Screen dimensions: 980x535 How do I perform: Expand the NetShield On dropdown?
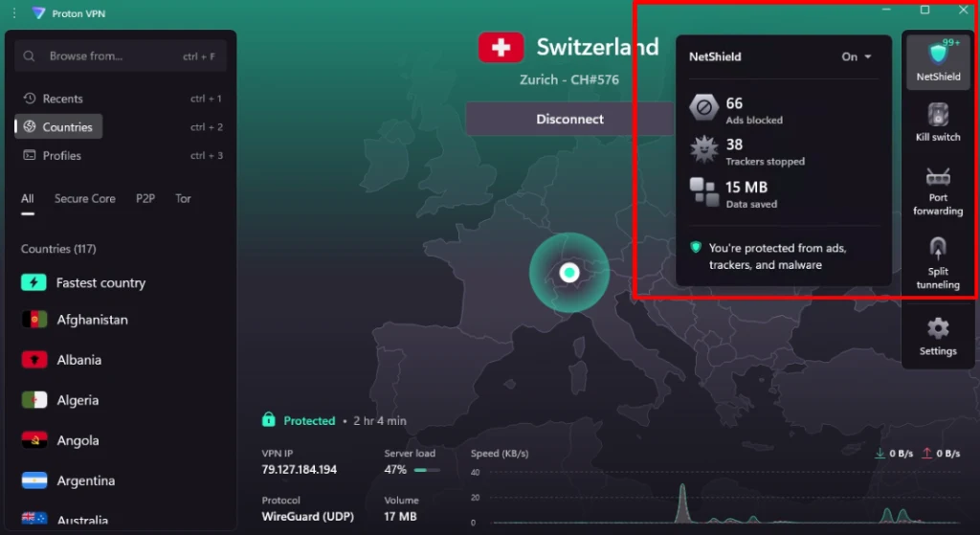[x=857, y=56]
